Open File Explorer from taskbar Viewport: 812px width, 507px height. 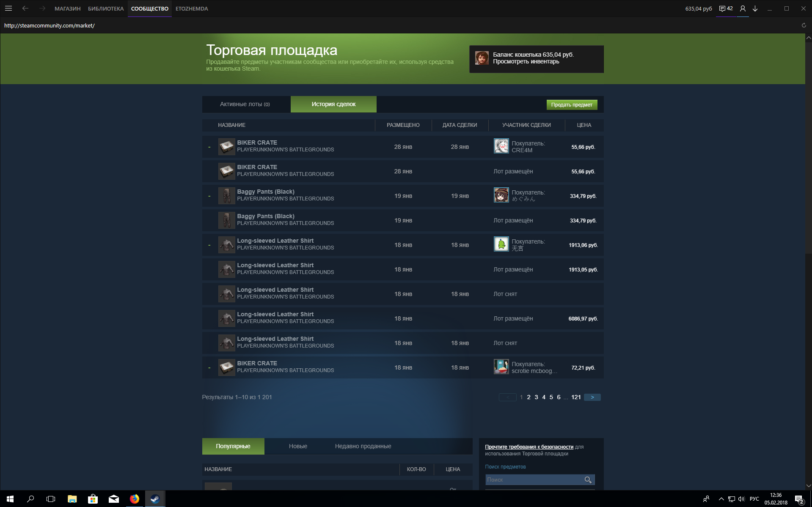click(72, 499)
